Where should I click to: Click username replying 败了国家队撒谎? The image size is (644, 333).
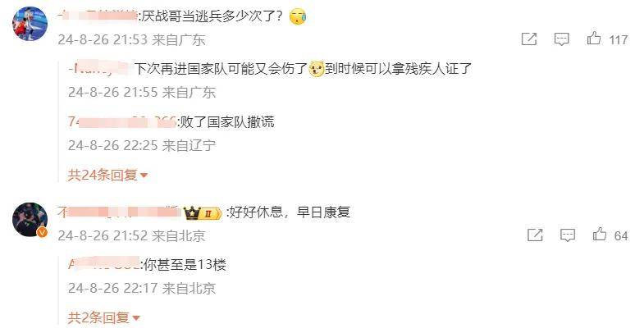[x=122, y=122]
